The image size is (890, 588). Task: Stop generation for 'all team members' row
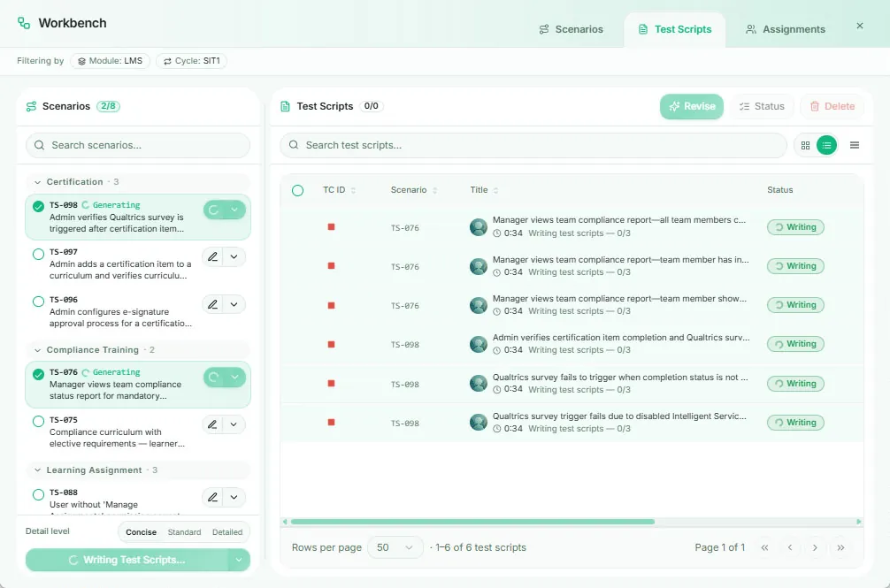331,227
